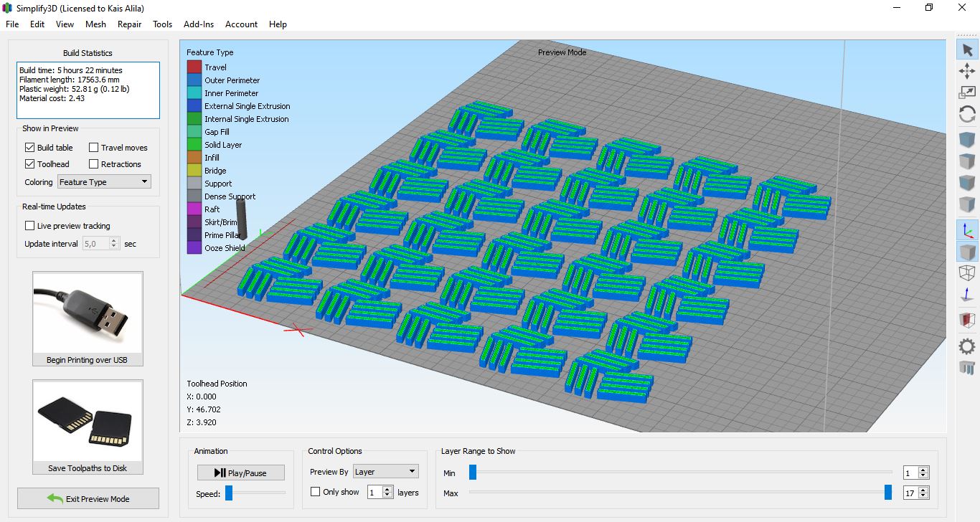Switch to solid model rendering
Screen dimensions: 980x522
tap(967, 252)
